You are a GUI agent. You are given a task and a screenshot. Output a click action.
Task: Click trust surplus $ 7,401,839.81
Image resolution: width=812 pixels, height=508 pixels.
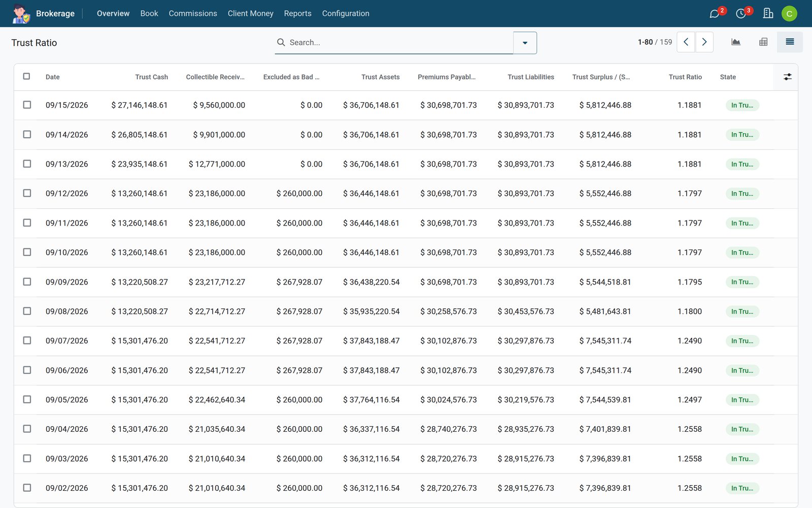pyautogui.click(x=605, y=429)
